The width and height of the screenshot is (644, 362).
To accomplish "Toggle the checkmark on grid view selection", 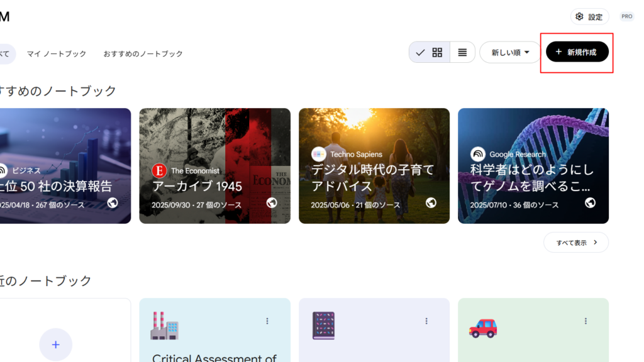I will click(x=420, y=52).
